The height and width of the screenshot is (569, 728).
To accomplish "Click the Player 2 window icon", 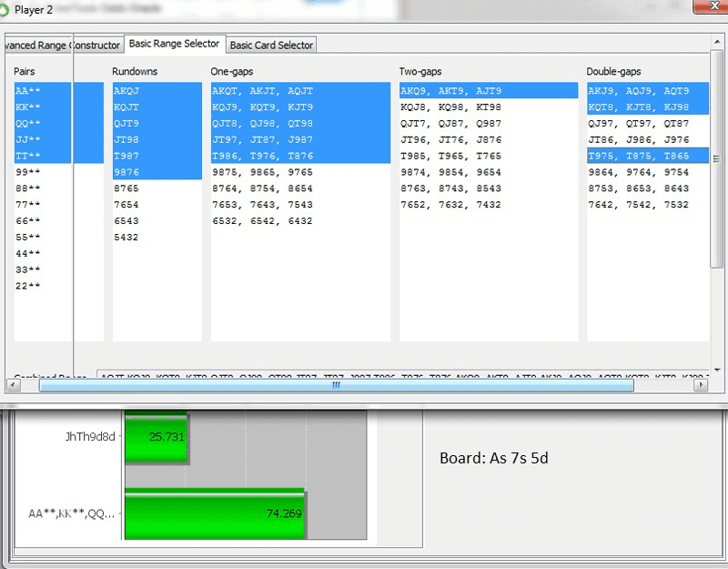I will point(5,9).
